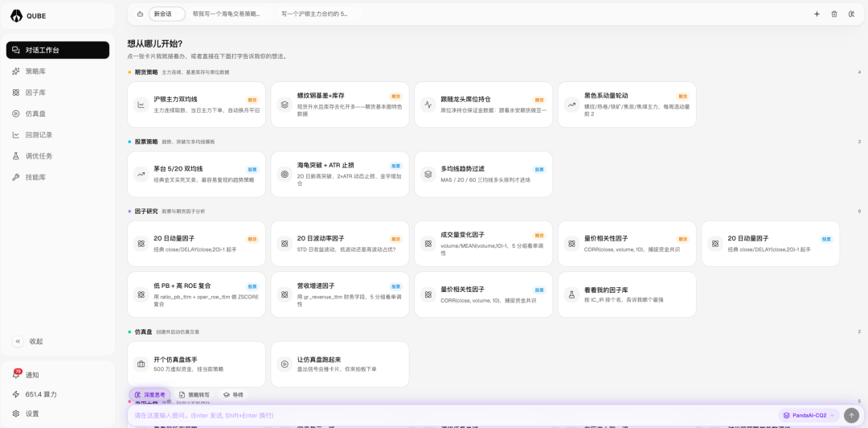Click the 多均线趋势过滤 card layers icon
Viewport: 868px width, 428px height.
(428, 174)
